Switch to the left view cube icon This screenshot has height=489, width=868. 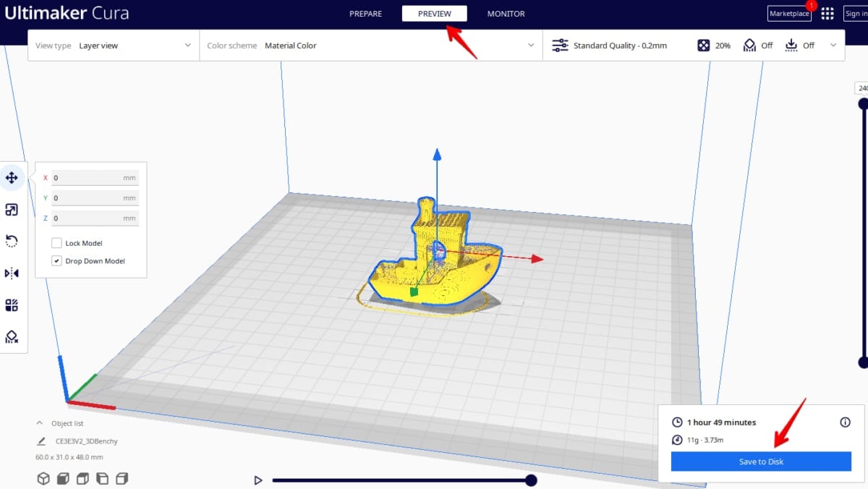[102, 478]
